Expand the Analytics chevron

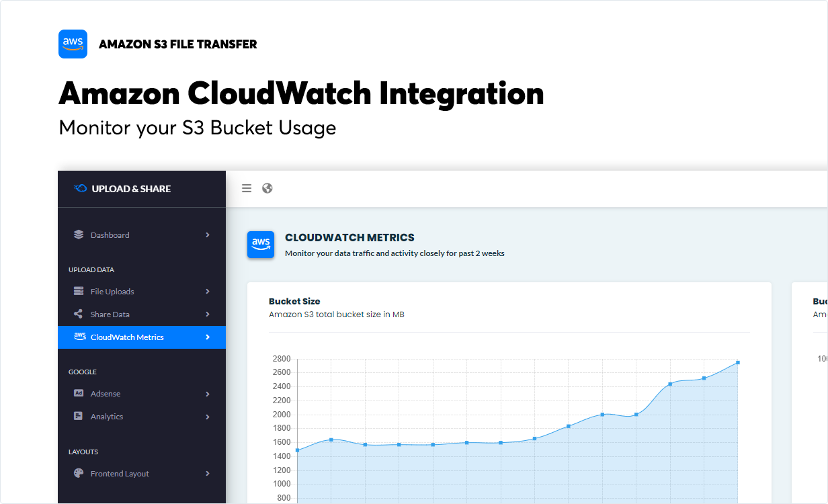tap(208, 417)
